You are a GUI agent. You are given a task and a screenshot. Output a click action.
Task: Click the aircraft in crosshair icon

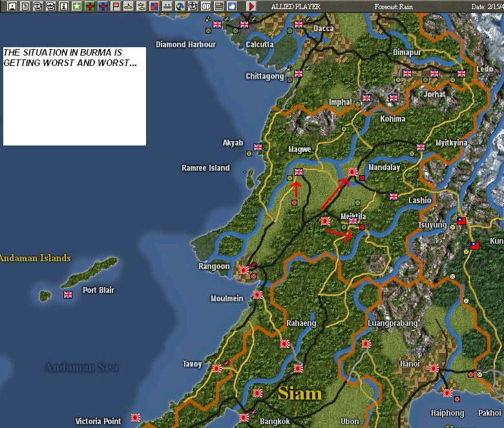tap(193, 6)
